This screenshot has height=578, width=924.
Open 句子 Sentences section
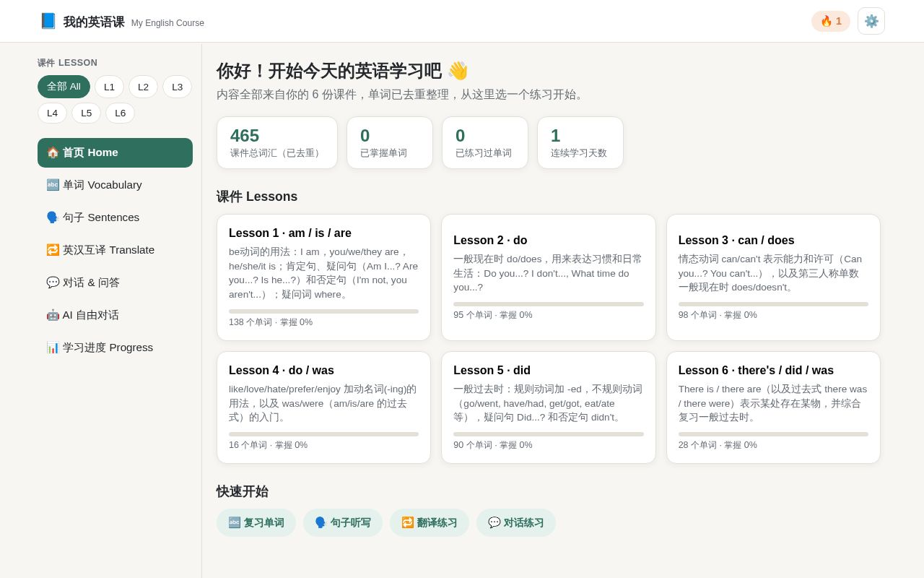[x=115, y=217]
